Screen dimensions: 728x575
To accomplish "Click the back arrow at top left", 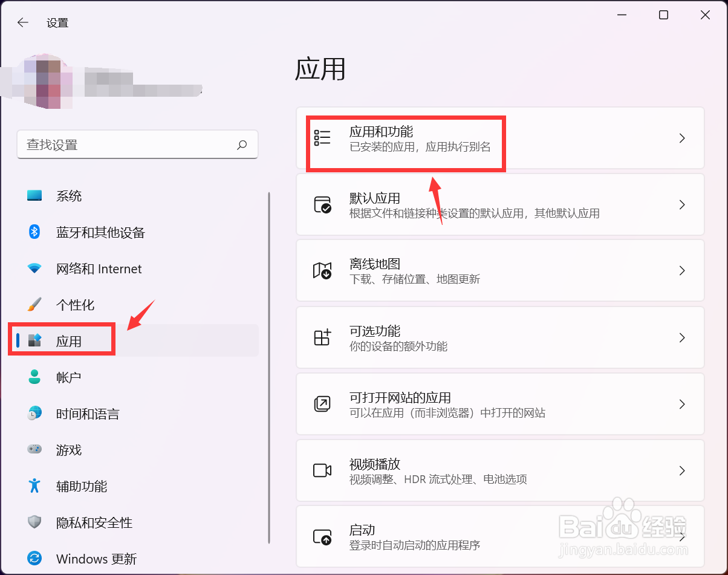I will tap(22, 22).
